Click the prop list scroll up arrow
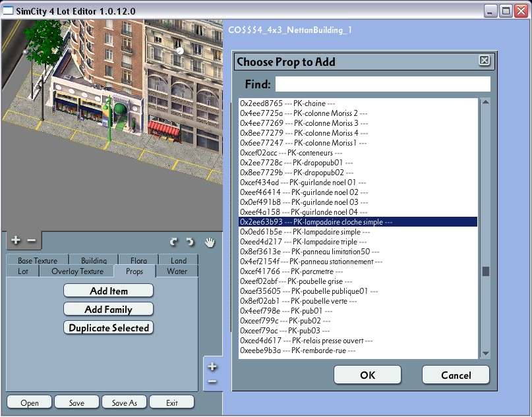532x417 pixels. (x=486, y=102)
